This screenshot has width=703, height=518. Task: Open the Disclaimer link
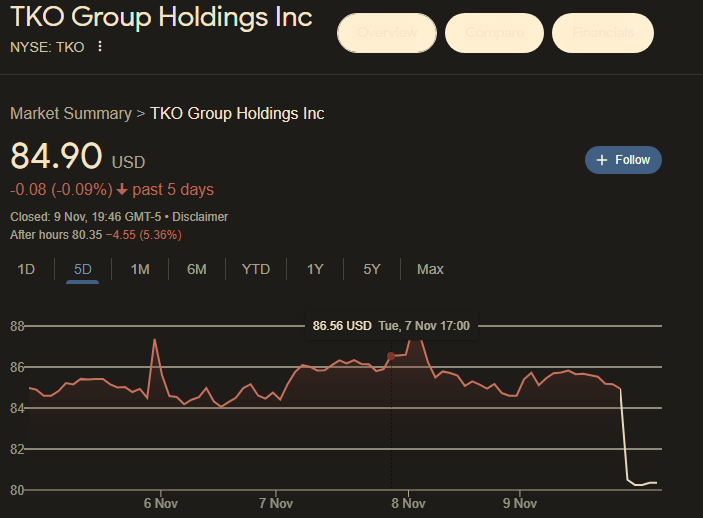[x=199, y=216]
